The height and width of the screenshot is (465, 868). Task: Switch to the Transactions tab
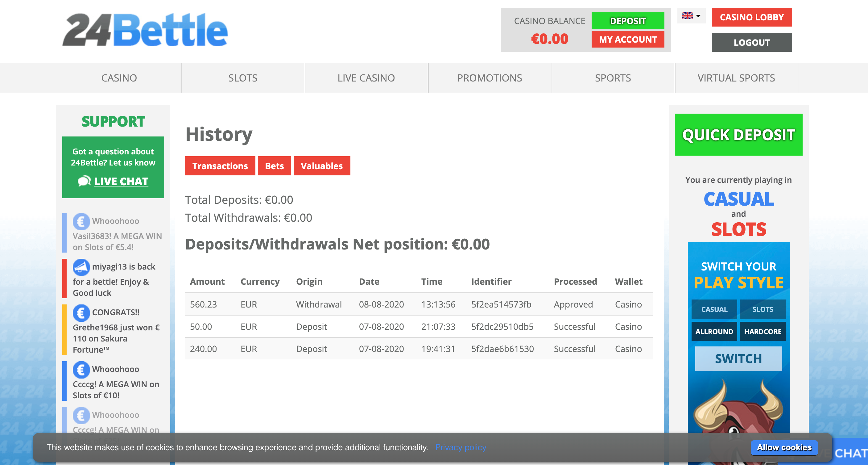point(220,166)
